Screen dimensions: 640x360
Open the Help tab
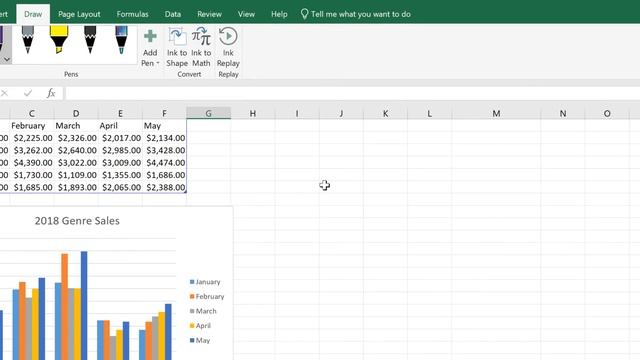pos(279,14)
